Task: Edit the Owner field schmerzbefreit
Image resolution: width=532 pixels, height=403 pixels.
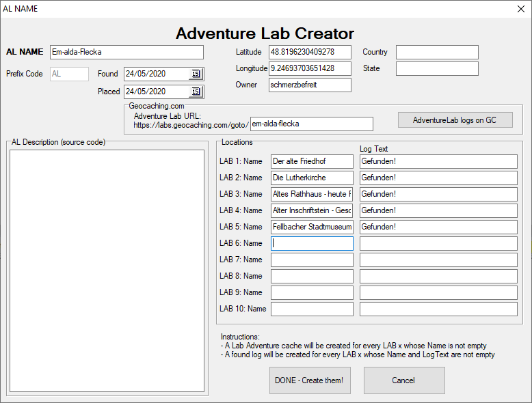Action: 310,85
